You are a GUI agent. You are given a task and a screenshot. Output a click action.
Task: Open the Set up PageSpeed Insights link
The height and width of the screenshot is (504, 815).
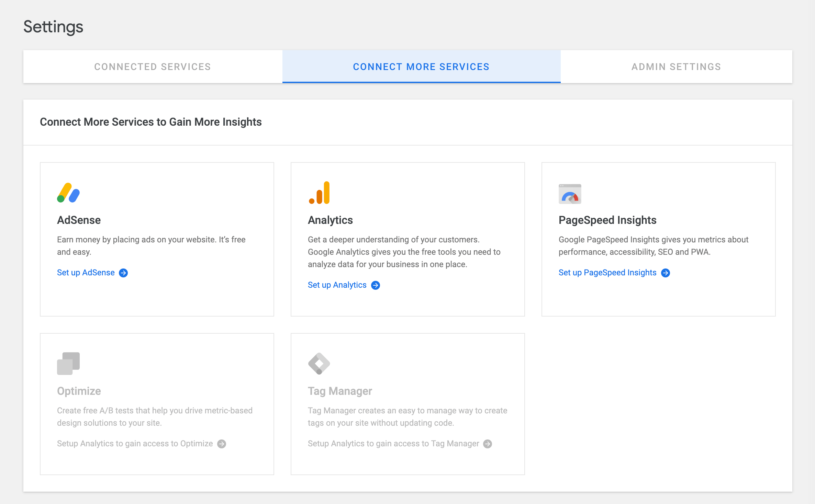607,273
